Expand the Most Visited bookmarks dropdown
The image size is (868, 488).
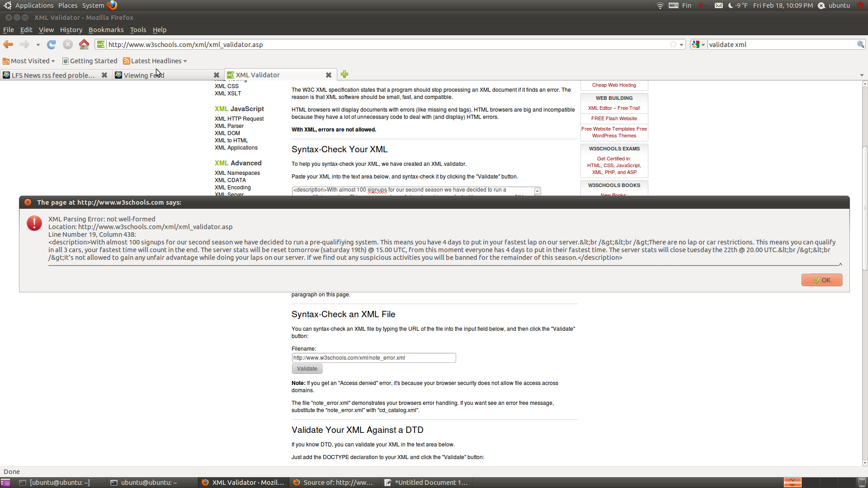(x=53, y=61)
